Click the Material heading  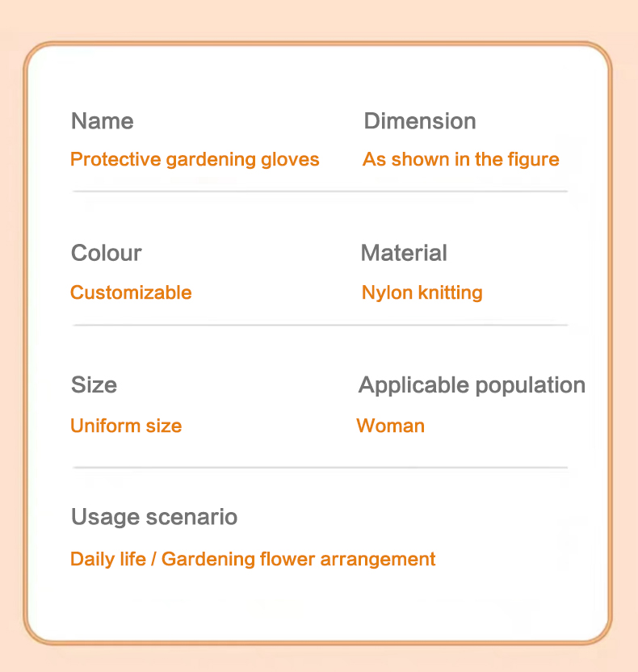click(x=404, y=253)
